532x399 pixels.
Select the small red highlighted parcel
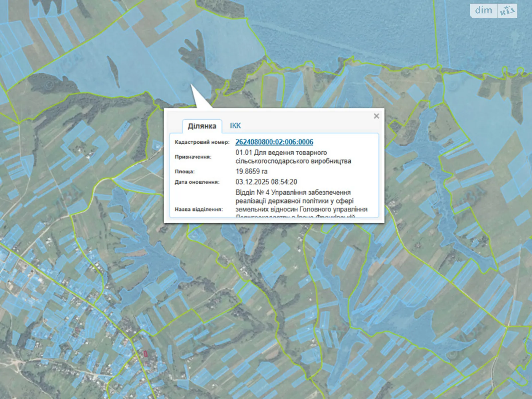146,353
